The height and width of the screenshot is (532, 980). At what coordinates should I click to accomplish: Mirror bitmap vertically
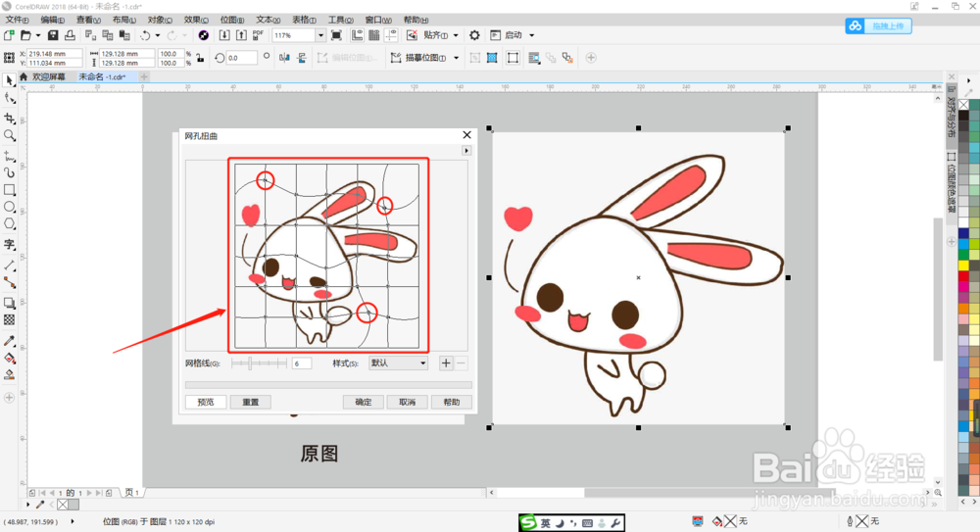pyautogui.click(x=302, y=58)
